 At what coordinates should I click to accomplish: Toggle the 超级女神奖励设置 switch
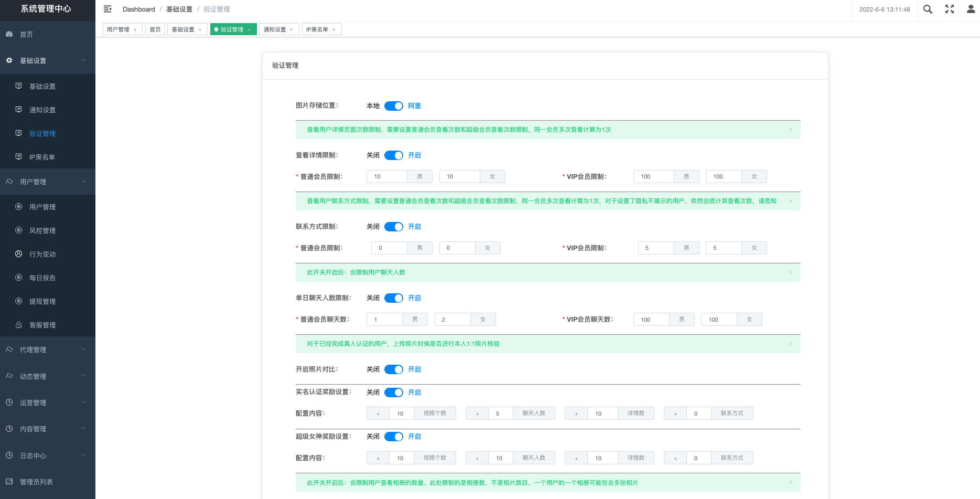[394, 437]
